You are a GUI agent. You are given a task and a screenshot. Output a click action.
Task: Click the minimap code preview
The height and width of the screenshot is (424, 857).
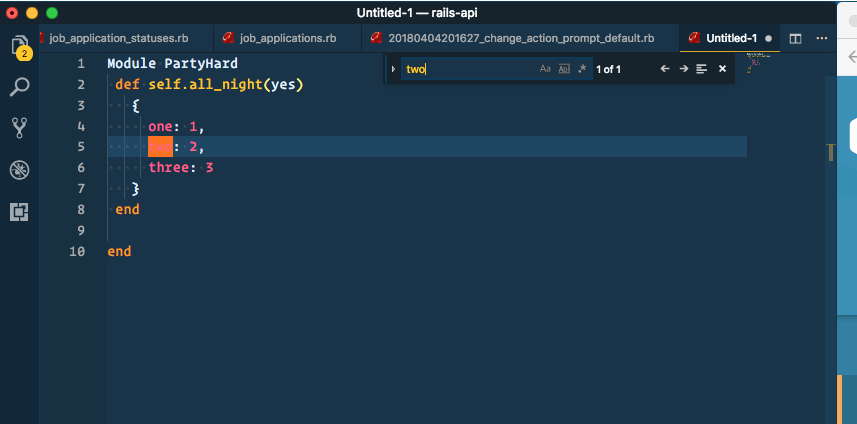tap(759, 63)
